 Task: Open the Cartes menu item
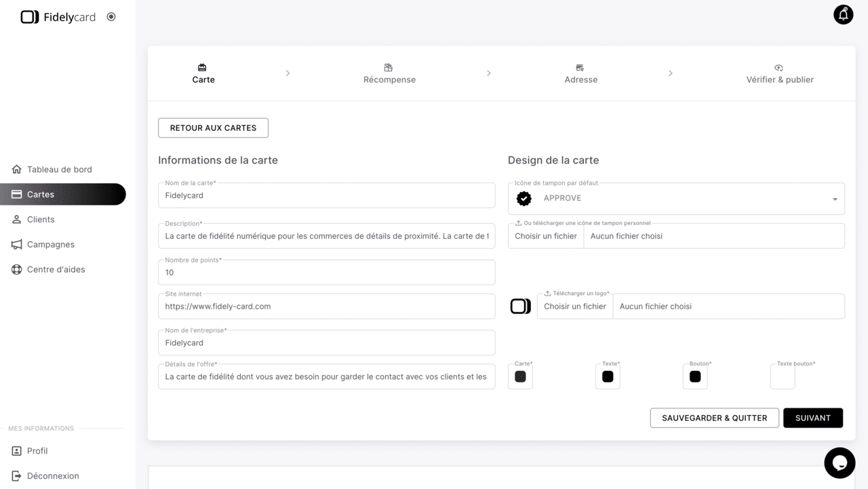point(63,195)
